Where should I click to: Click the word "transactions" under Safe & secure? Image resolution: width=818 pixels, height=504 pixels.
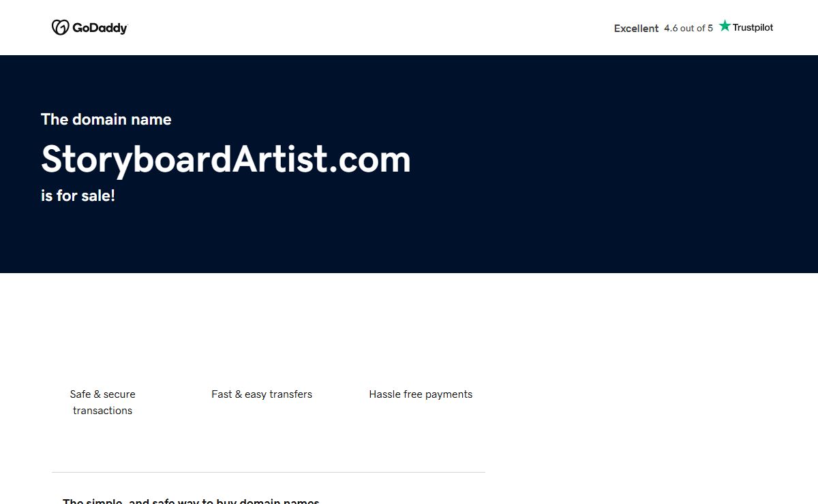102,411
